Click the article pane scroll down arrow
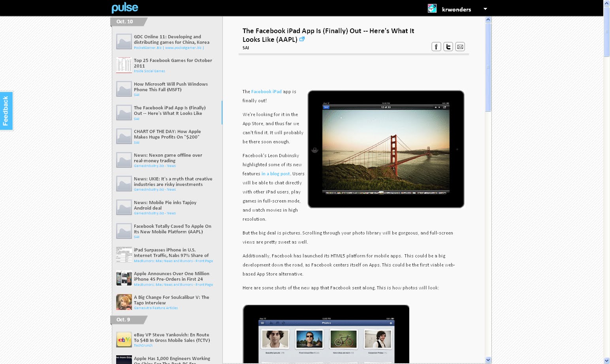 [488, 360]
